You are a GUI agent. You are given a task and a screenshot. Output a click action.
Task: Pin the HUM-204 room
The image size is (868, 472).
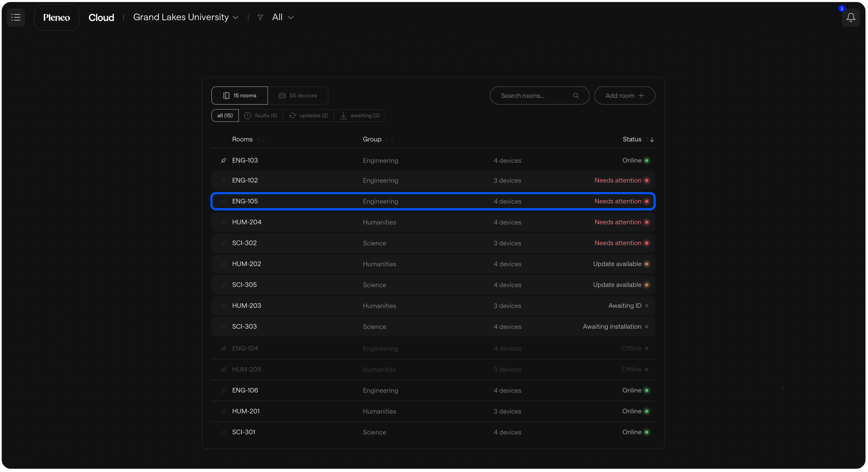224,222
